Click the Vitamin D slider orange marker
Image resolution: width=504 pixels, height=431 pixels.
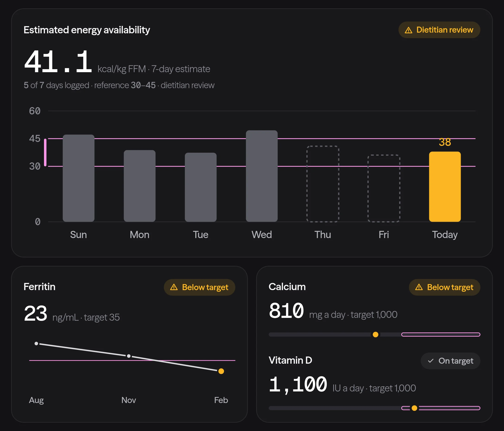coord(414,408)
